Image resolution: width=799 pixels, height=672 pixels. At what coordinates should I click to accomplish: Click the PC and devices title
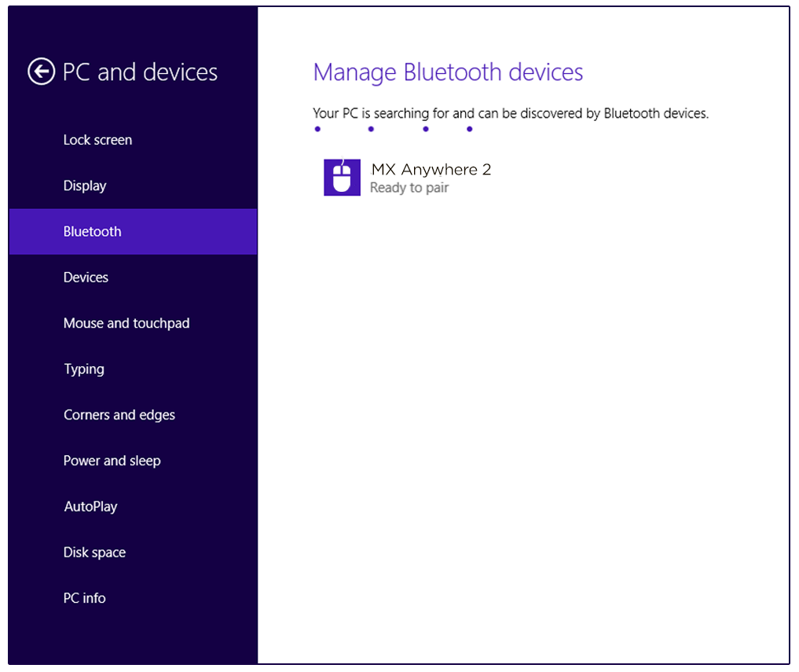(140, 72)
